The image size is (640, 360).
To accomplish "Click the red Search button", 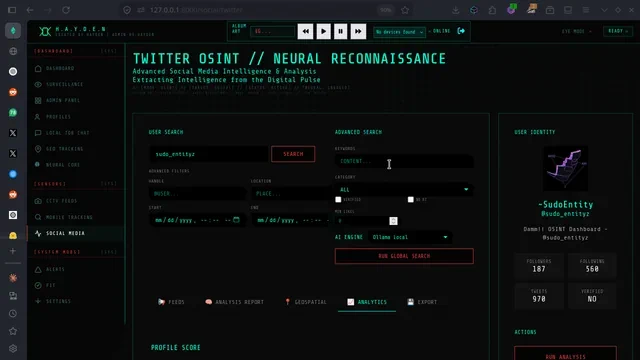I will pos(293,154).
